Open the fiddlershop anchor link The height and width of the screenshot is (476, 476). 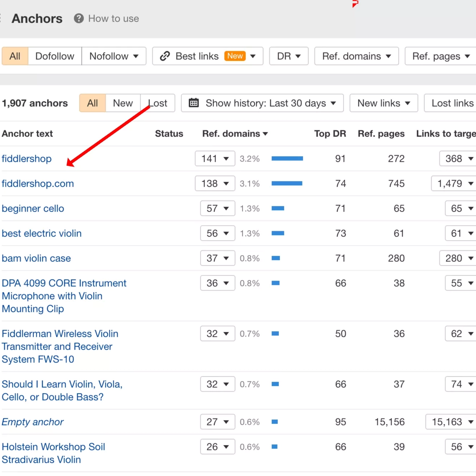pyautogui.click(x=27, y=159)
